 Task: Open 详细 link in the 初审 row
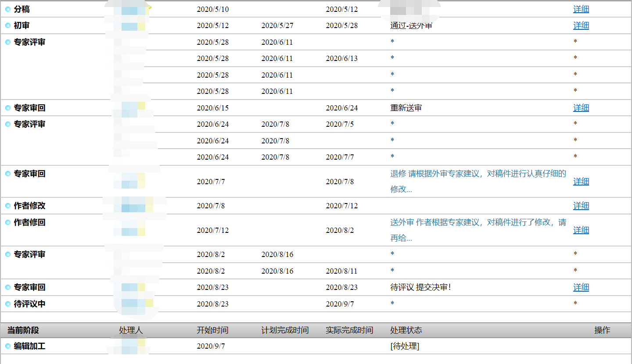581,25
